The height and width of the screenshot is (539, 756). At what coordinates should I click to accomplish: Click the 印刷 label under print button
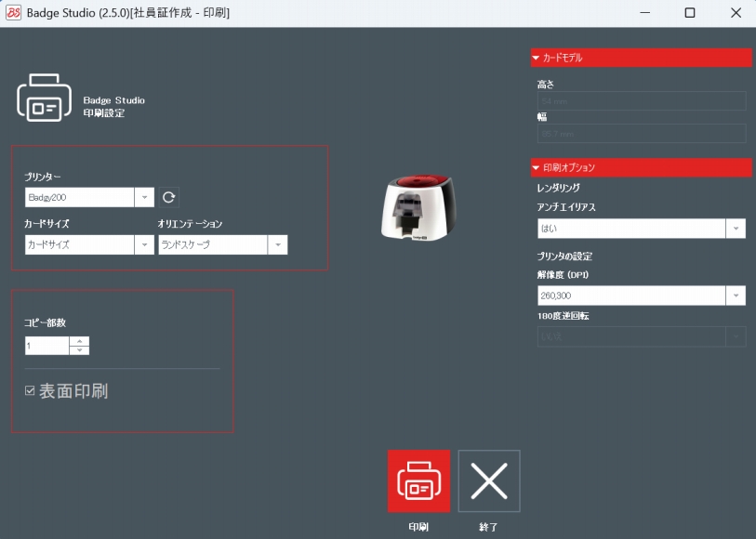pyautogui.click(x=418, y=527)
